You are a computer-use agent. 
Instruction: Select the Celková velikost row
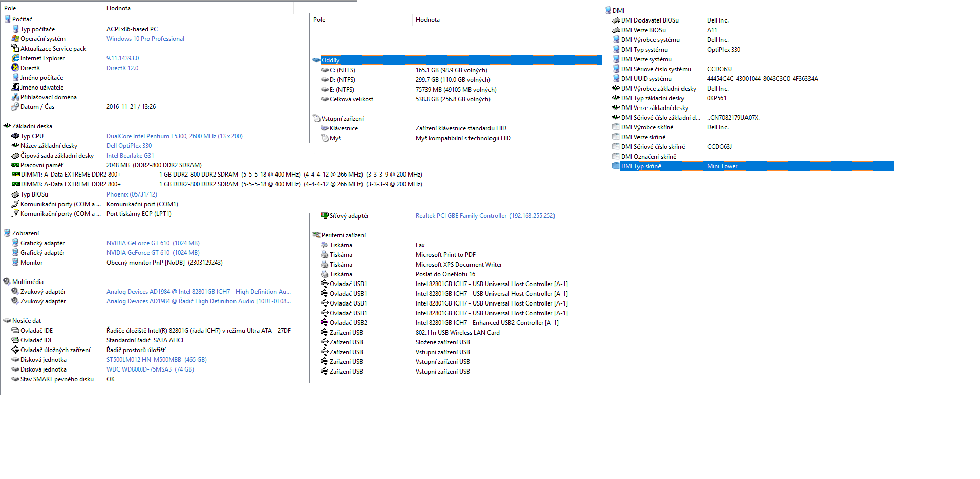point(352,99)
